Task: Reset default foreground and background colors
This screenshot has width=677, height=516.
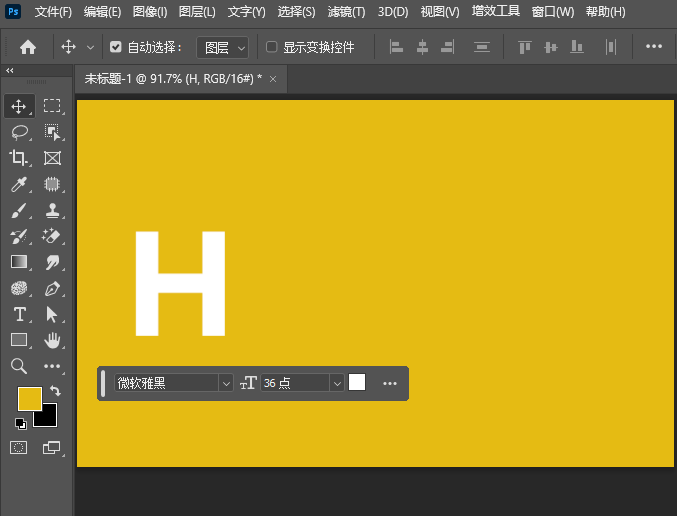Action: tap(20, 424)
